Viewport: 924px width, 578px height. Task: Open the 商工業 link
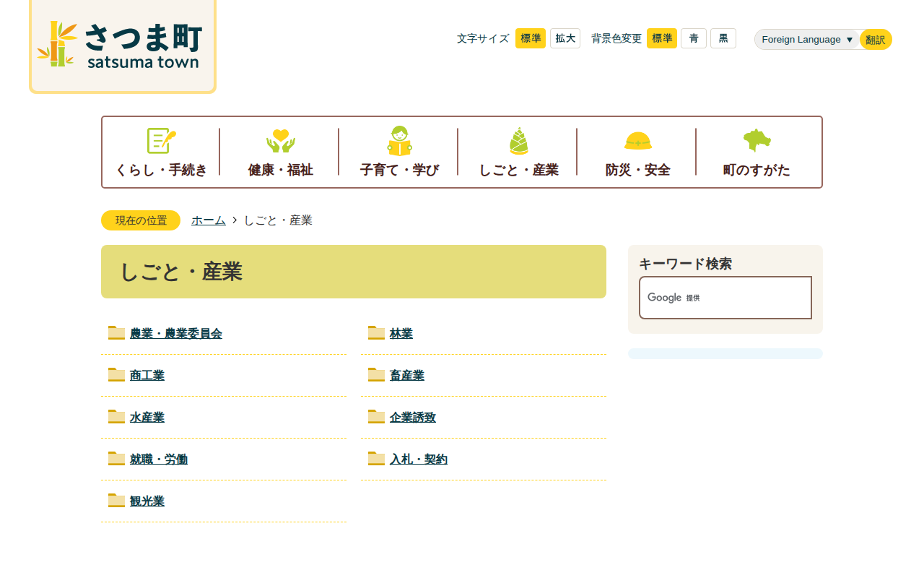(x=147, y=376)
